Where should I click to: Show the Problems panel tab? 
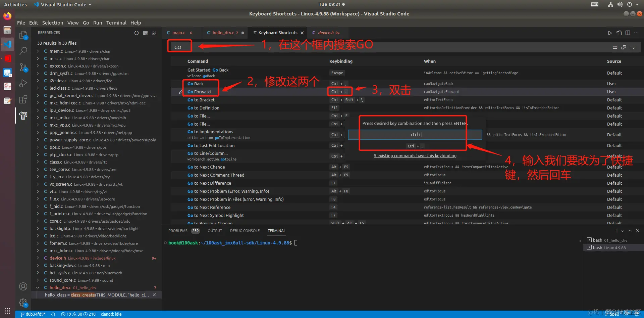184,231
